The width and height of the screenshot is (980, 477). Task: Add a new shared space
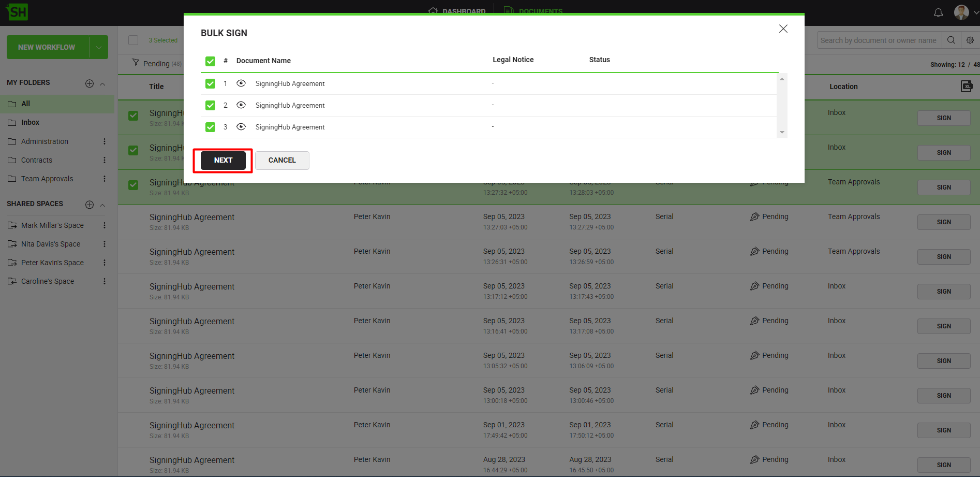point(90,205)
